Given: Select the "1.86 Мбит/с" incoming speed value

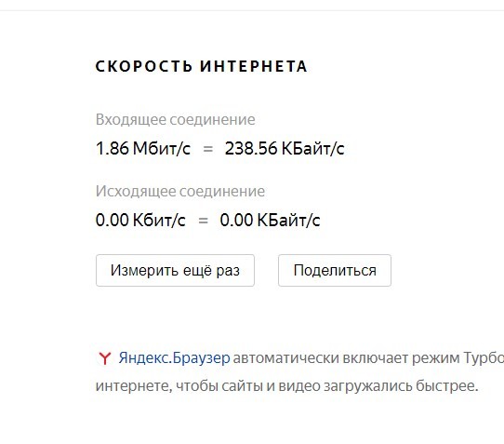Looking at the screenshot, I should 143,149.
